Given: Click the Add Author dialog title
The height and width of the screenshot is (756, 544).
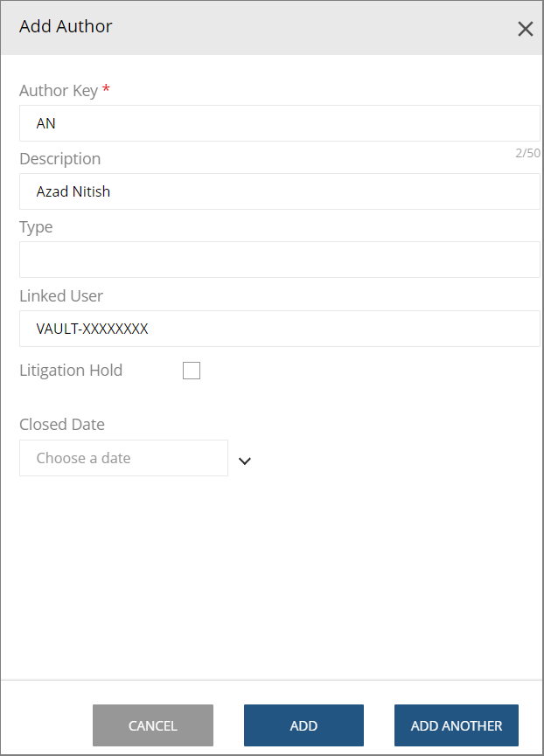Looking at the screenshot, I should pos(64,26).
